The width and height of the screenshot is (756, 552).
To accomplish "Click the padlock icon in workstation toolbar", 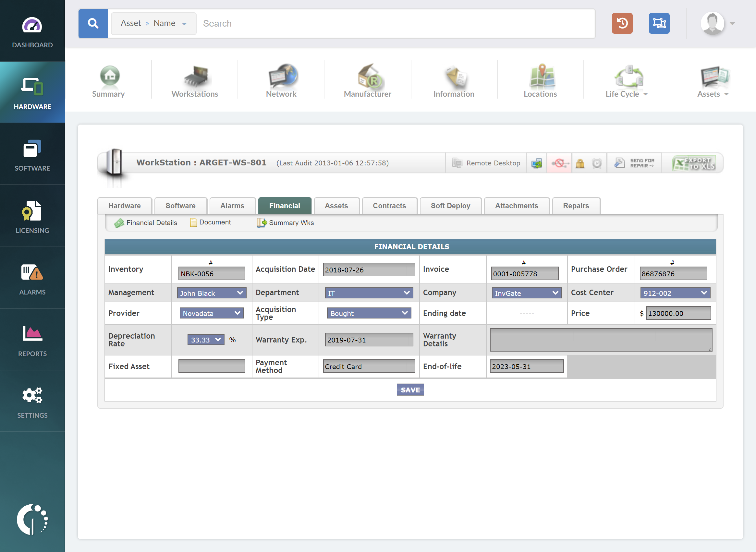I will 580,163.
